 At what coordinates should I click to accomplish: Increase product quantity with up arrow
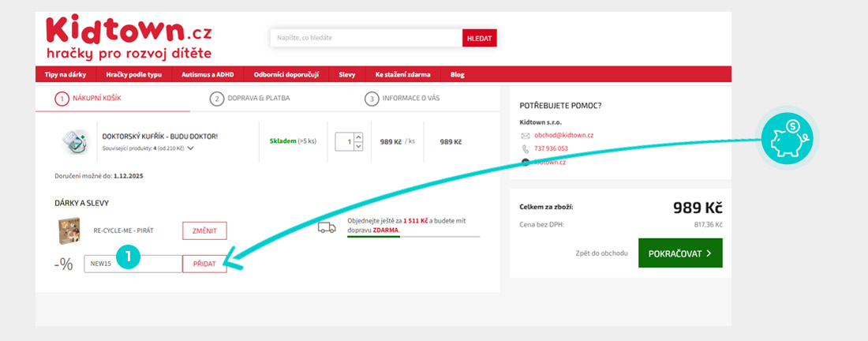point(358,137)
